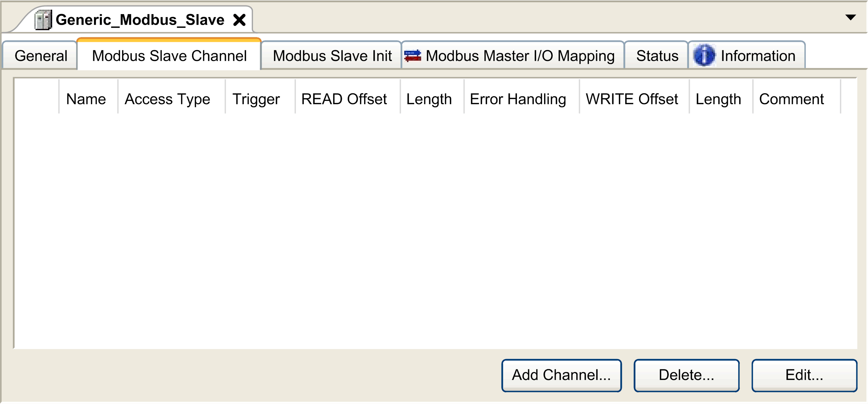The image size is (868, 404).
Task: Click the Access Type column header
Action: click(167, 99)
